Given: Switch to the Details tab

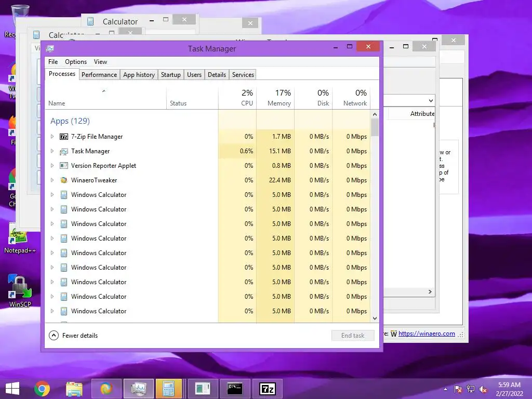Looking at the screenshot, I should click(x=217, y=75).
